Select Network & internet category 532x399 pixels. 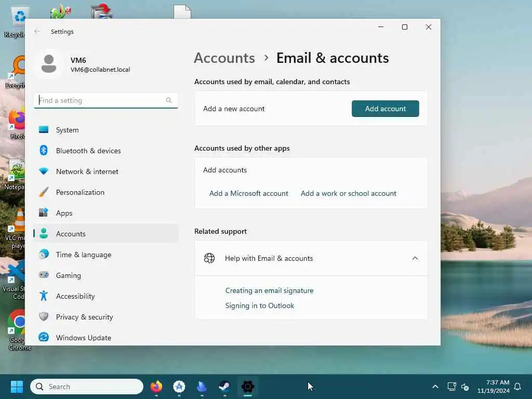106,171
